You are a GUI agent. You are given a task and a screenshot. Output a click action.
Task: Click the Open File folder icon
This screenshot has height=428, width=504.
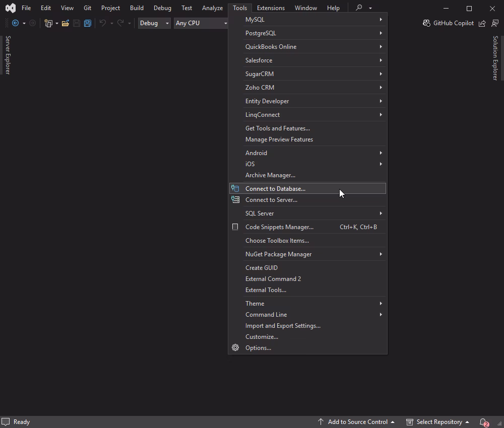(x=65, y=23)
